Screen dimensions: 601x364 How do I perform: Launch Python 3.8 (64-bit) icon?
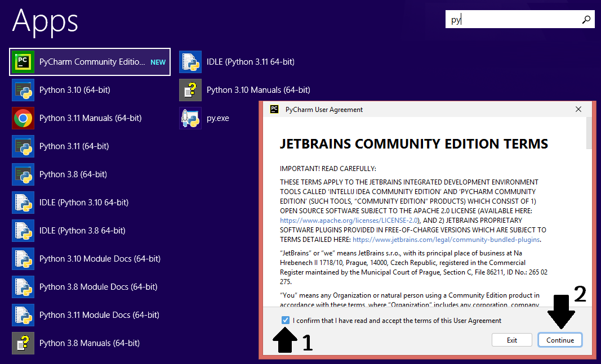pyautogui.click(x=23, y=174)
